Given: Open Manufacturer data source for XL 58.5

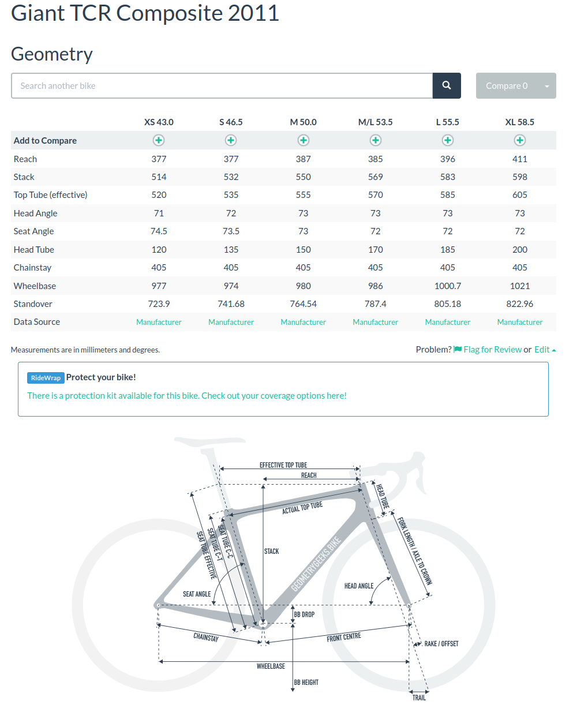Looking at the screenshot, I should click(x=520, y=322).
